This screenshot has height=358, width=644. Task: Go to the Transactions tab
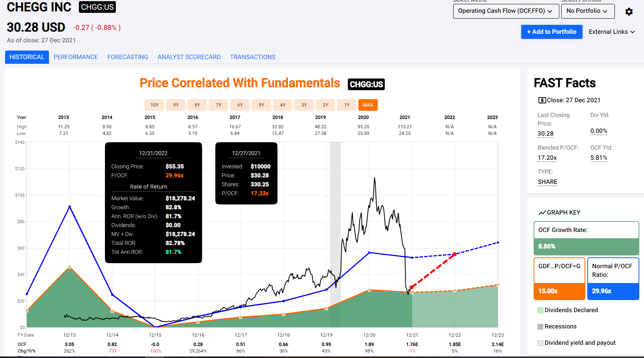pos(253,57)
